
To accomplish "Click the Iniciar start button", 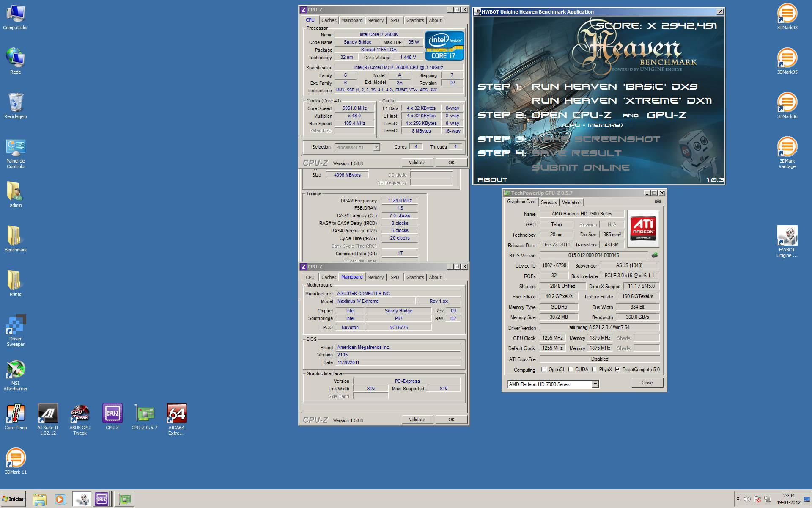I will coord(13,499).
